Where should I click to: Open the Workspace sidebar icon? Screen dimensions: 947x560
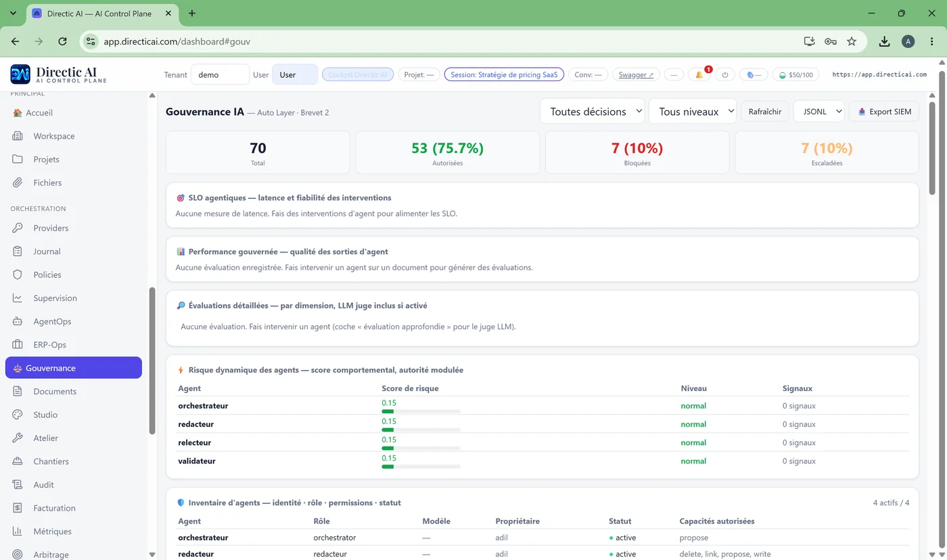click(18, 136)
